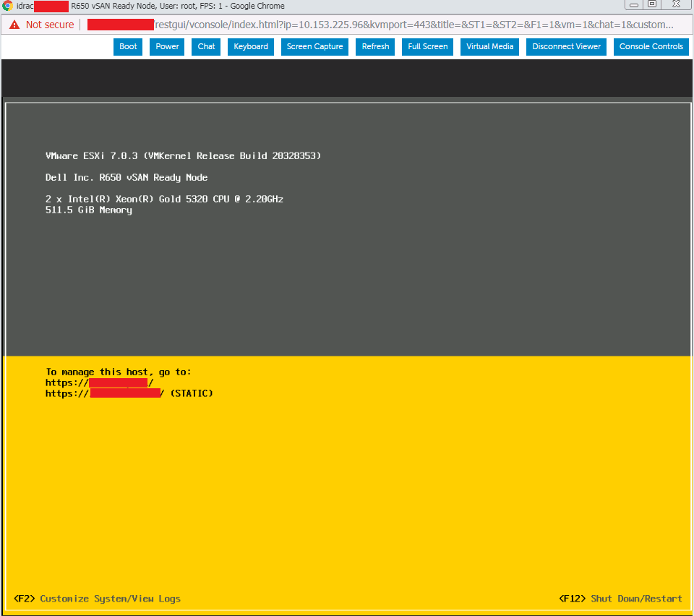Take a Screen Capture

pos(314,46)
